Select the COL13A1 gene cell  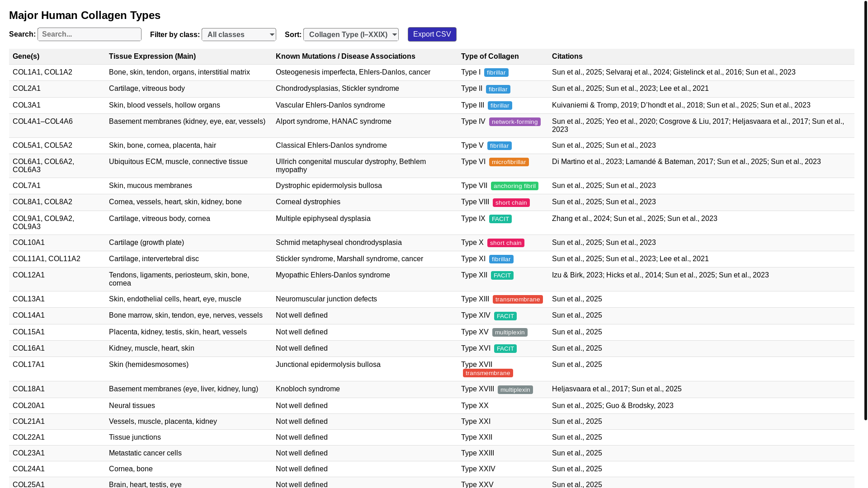tap(57, 299)
